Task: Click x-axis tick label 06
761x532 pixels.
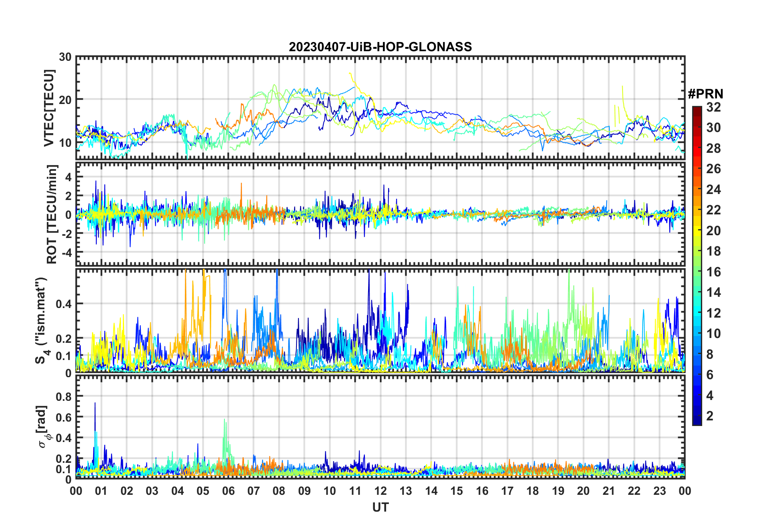Action: [x=228, y=491]
